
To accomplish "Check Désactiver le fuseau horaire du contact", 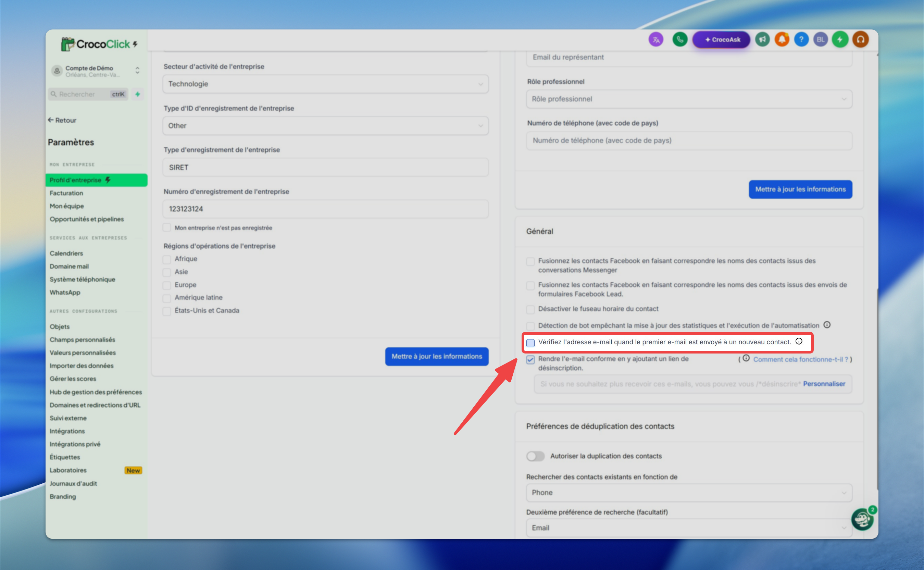I will pyautogui.click(x=530, y=310).
